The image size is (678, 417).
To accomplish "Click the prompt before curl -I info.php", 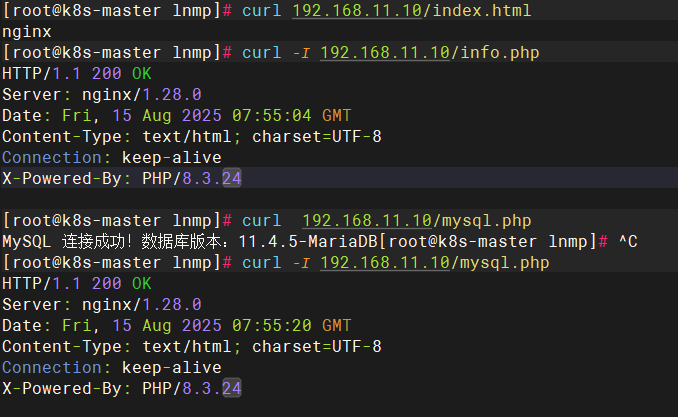I will coord(117,52).
